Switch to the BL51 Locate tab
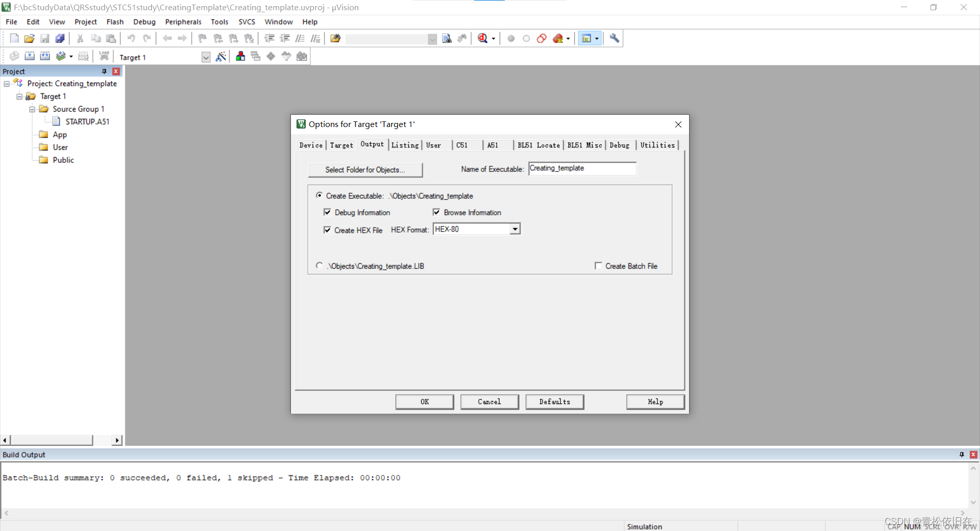Image resolution: width=980 pixels, height=531 pixels. pos(538,145)
